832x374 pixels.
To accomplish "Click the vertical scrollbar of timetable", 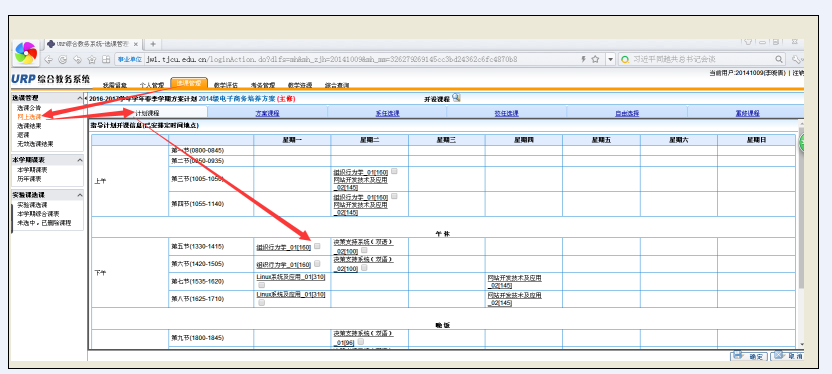I will [801, 233].
